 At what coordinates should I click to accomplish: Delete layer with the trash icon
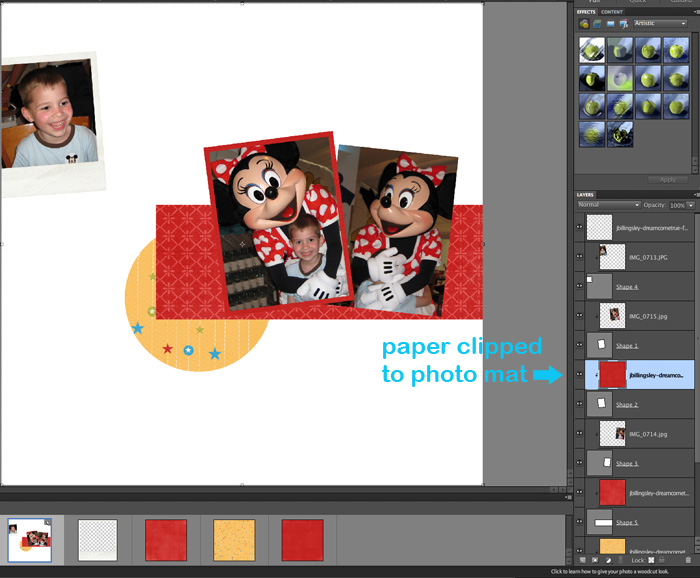[x=688, y=560]
